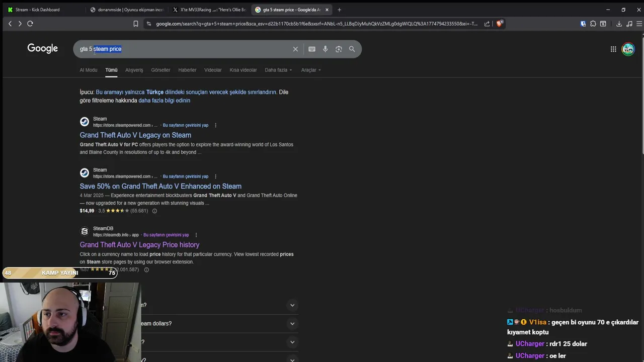Select the Videolar search tab
Screen dimensions: 644x362
point(213,70)
